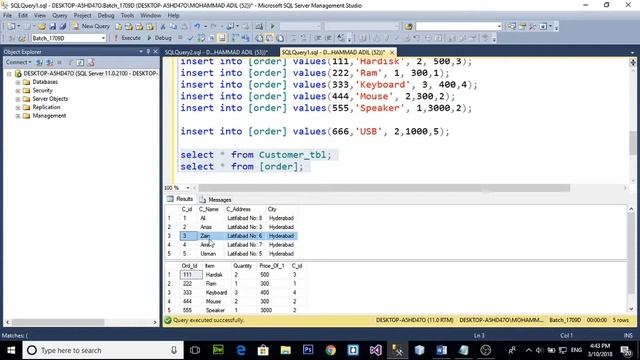Click the Execute query button
Image resolution: width=640 pixels, height=360 pixels.
(127, 38)
